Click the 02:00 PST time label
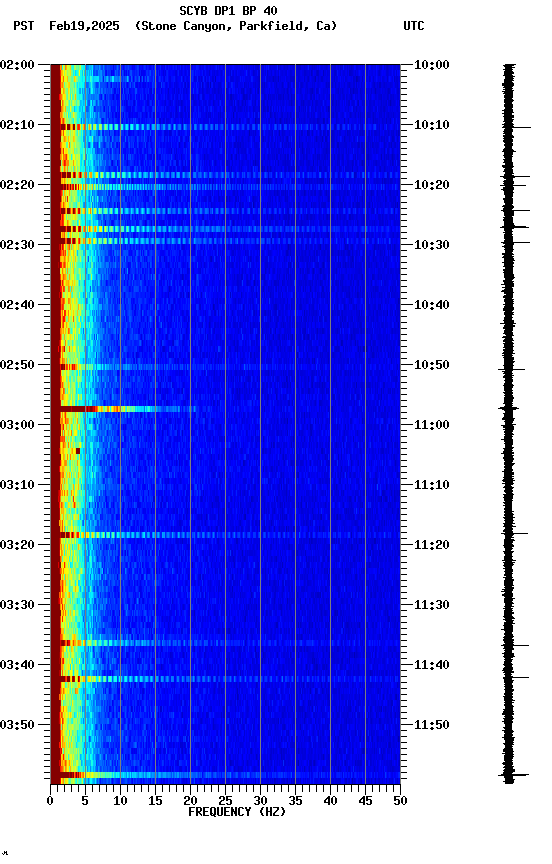552x864 pixels. coord(17,65)
